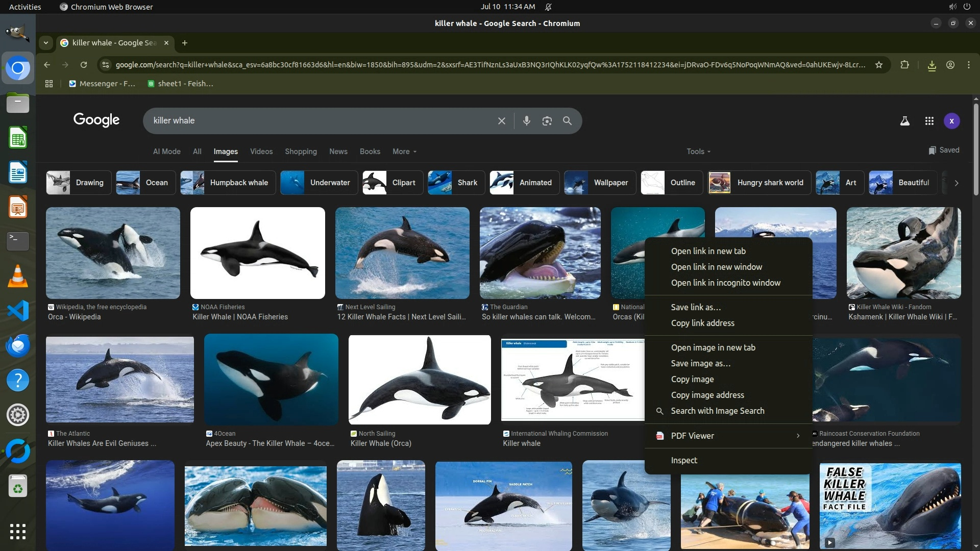Select Copy image address menu entry
This screenshot has height=551, width=980.
(707, 395)
